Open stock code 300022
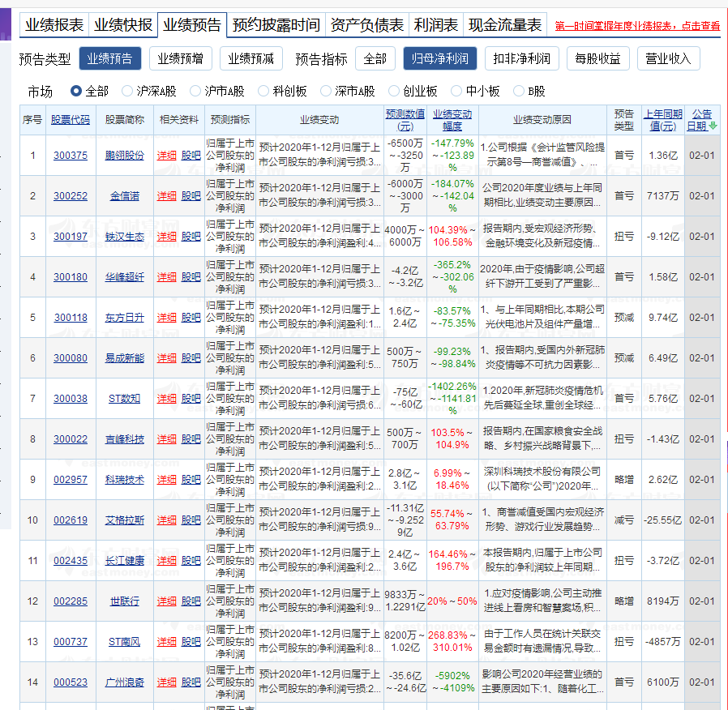 tap(70, 439)
